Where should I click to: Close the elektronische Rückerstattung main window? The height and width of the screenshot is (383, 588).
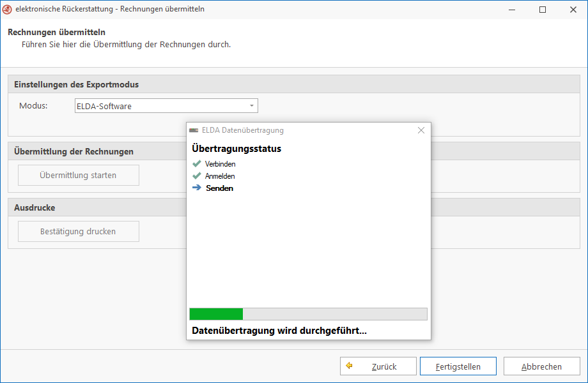coord(572,10)
